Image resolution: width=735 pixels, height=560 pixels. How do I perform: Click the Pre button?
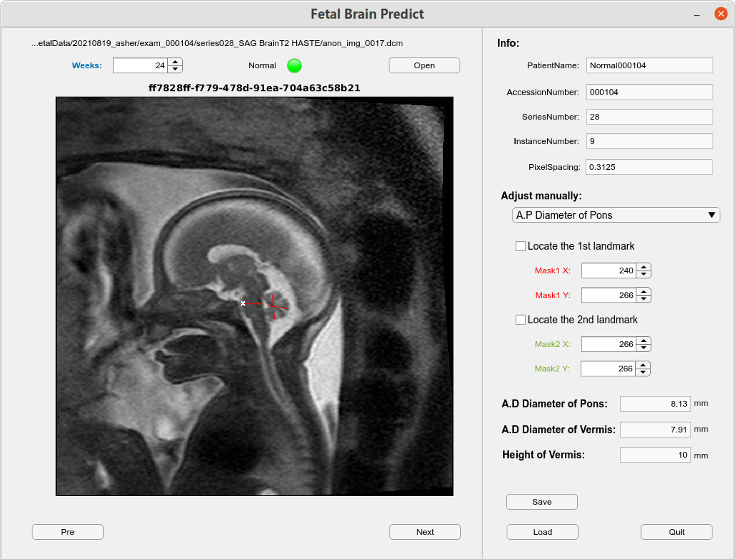click(x=67, y=532)
